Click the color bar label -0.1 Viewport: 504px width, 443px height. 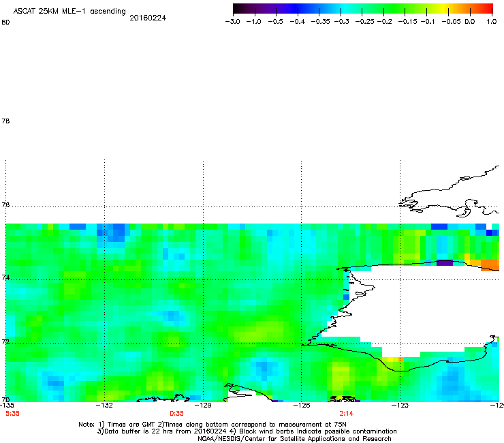(428, 22)
